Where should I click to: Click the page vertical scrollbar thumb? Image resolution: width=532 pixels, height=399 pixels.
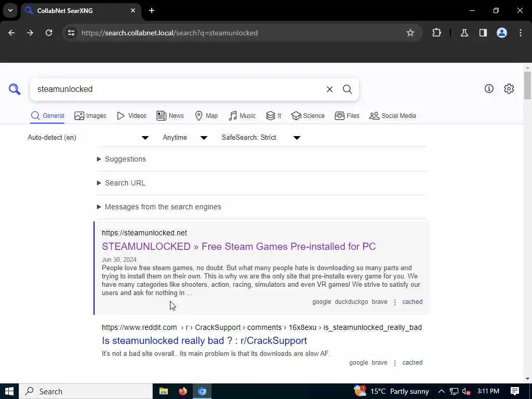(527, 86)
